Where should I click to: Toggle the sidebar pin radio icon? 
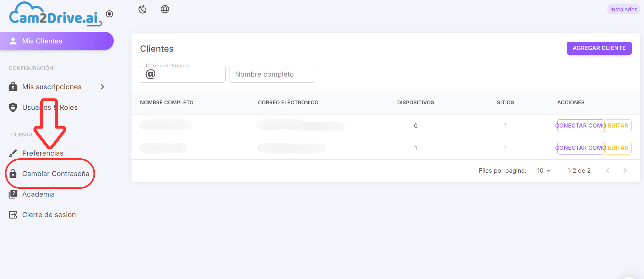tap(110, 14)
